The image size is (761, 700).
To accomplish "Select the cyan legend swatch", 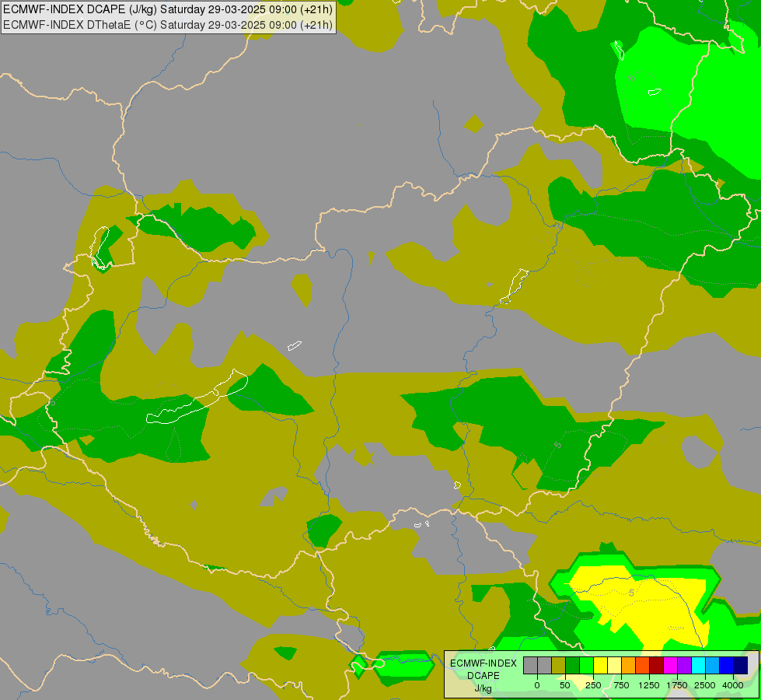I will 698,665.
